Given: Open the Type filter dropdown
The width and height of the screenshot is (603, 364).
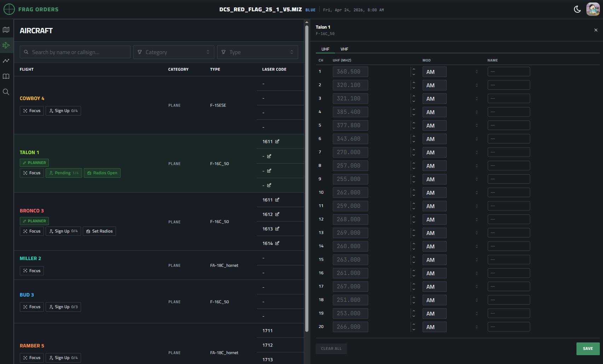Looking at the screenshot, I should (257, 52).
